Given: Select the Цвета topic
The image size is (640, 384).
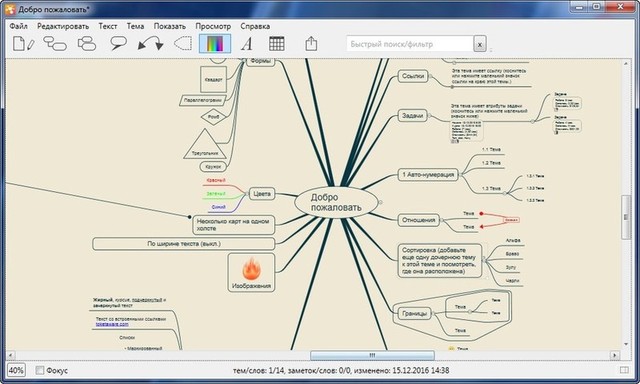Looking at the screenshot, I should (262, 193).
